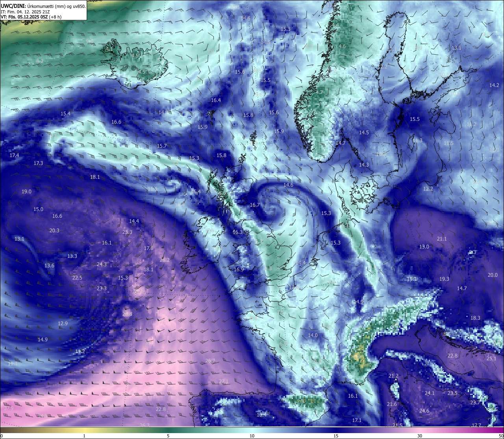Viewport: 504px width, 439px height.
Task: Click the '30' tick label on the color scale
Action: [420, 436]
